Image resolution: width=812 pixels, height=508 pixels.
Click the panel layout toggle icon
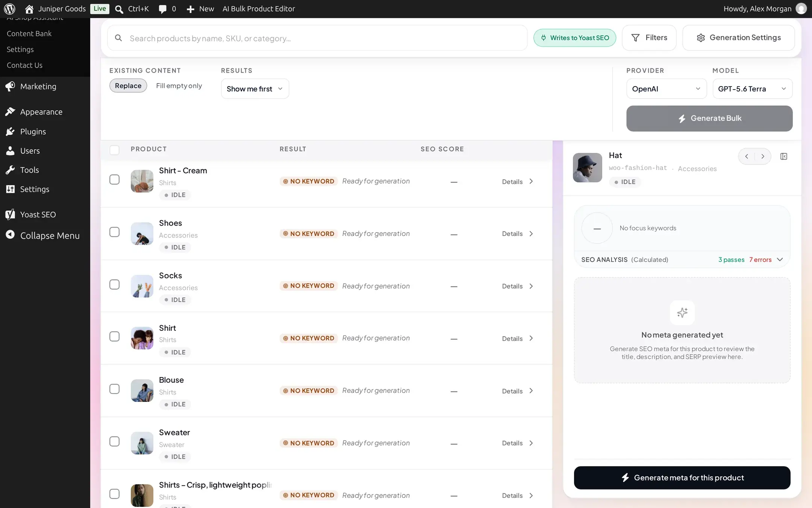click(x=784, y=156)
